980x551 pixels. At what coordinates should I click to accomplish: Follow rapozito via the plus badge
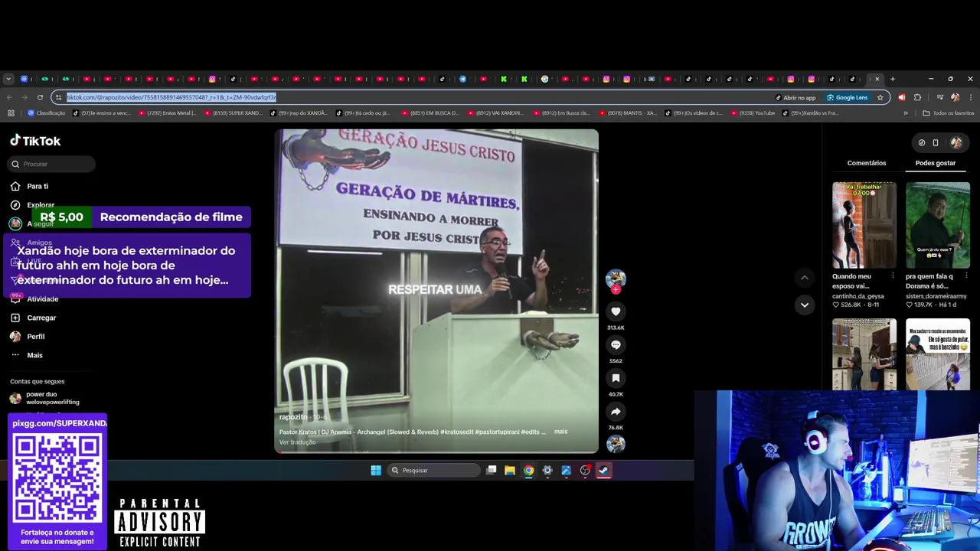tap(616, 290)
